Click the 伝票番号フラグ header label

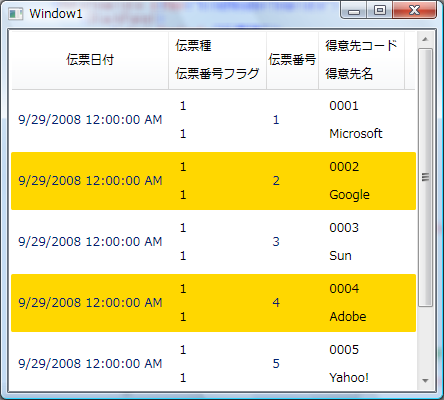[x=217, y=73]
